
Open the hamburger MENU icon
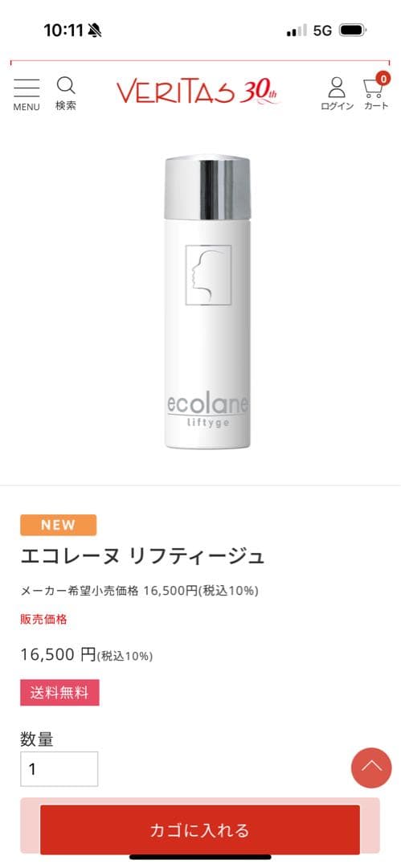[x=27, y=88]
